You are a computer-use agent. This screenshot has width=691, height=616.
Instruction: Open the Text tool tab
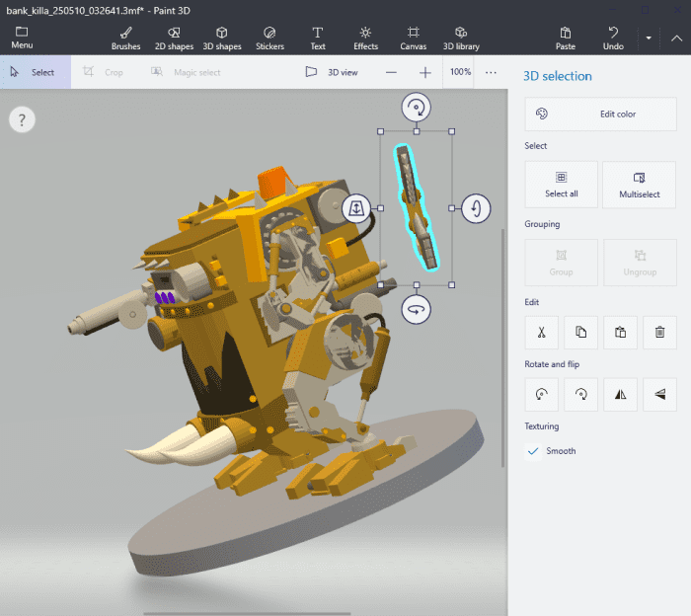pos(317,38)
